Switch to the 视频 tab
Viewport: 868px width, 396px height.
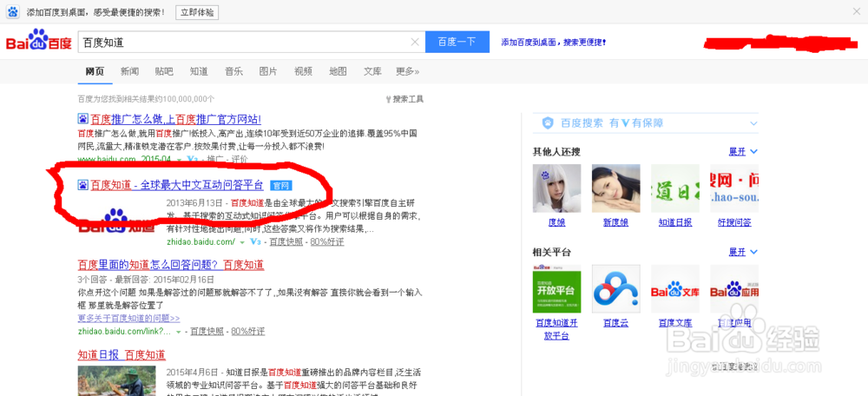click(x=303, y=71)
